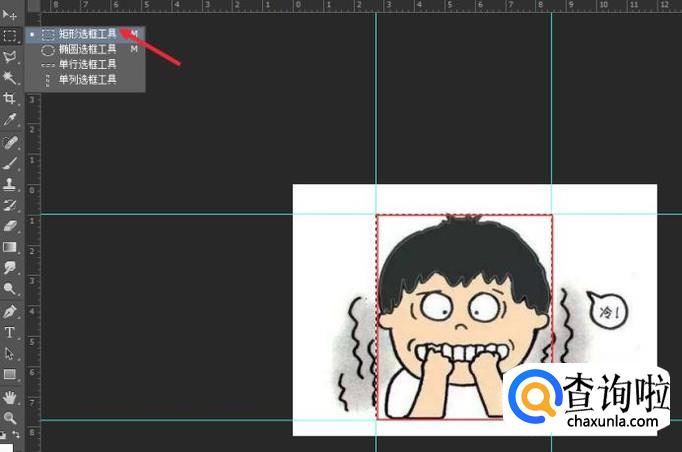Choose 矩形选框工具 from flyout menu
Viewport: 682px width, 452px height.
pos(85,34)
